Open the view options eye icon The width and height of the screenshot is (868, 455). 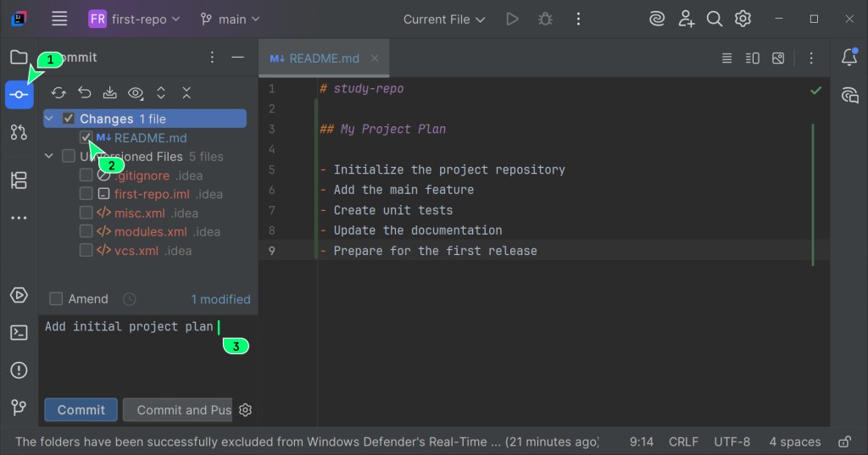[136, 93]
